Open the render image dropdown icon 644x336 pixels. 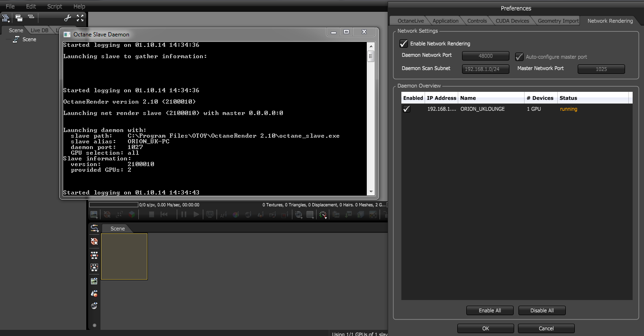click(94, 214)
